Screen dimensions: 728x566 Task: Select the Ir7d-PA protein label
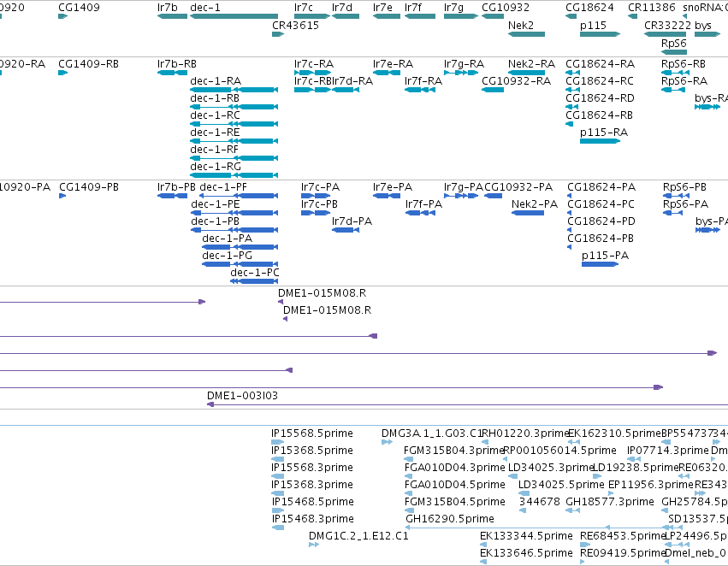click(352, 221)
